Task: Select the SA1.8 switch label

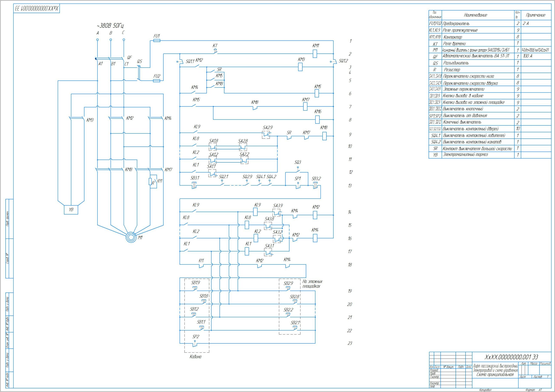Action: [214, 141]
